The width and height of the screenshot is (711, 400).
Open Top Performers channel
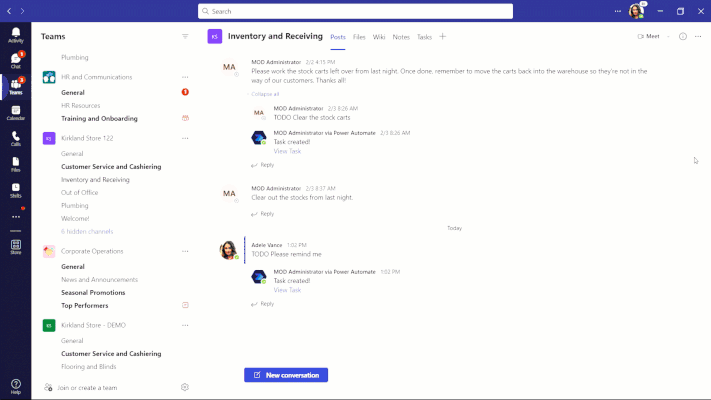tap(85, 306)
